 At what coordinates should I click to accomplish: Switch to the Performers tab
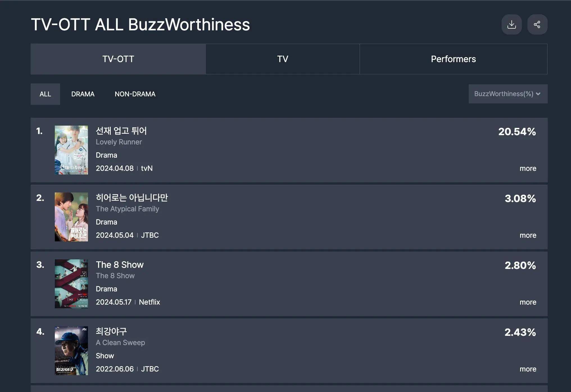[454, 59]
